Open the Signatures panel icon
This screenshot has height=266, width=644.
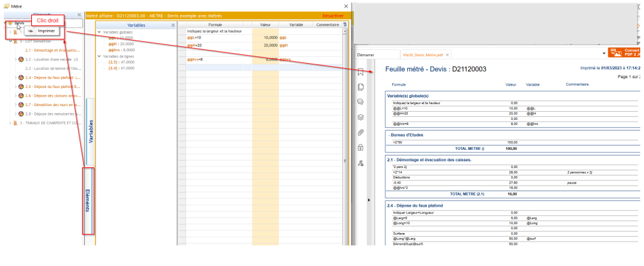[x=360, y=163]
